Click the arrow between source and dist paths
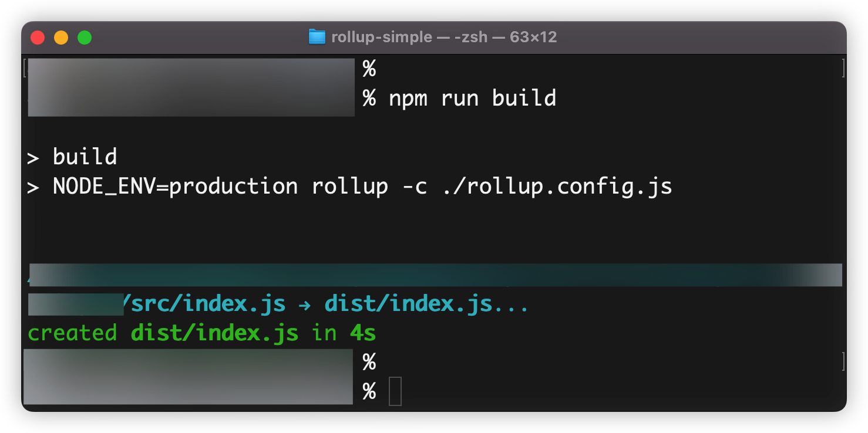The height and width of the screenshot is (433, 868). 305,305
